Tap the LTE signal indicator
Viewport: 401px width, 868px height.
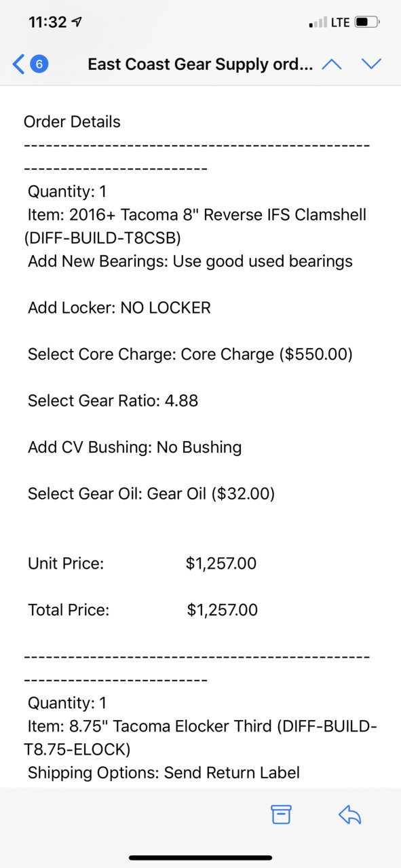340,22
